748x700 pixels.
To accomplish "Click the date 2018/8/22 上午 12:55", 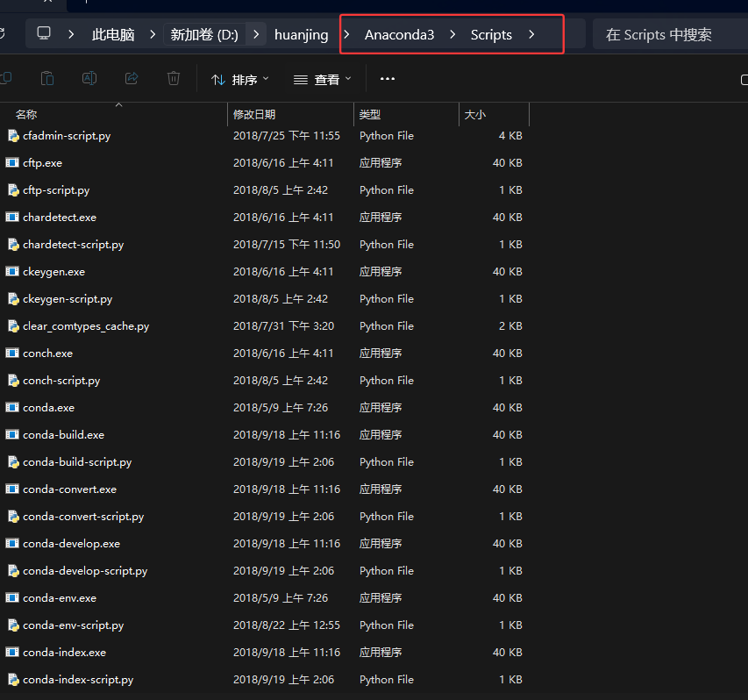I will [287, 625].
